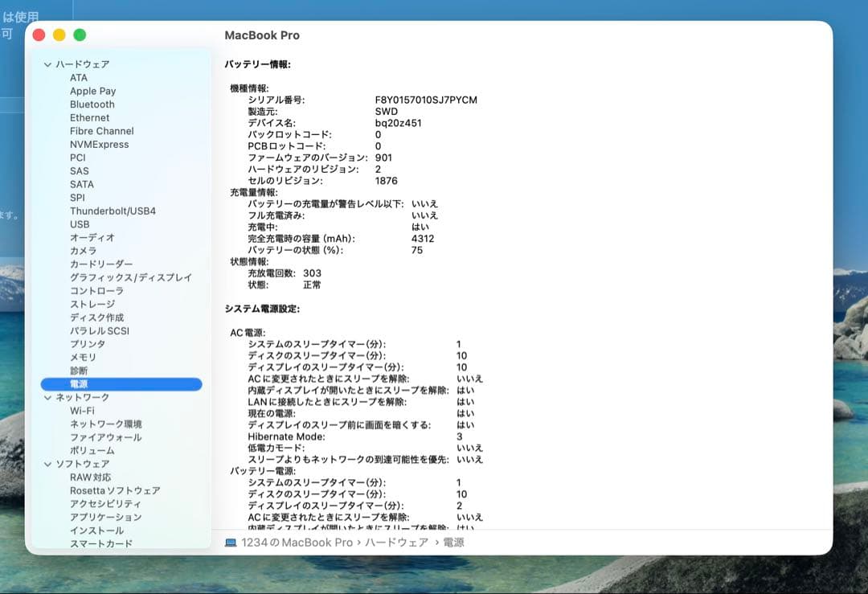Select the ハードウェア category label
868x594 pixels.
coord(83,64)
